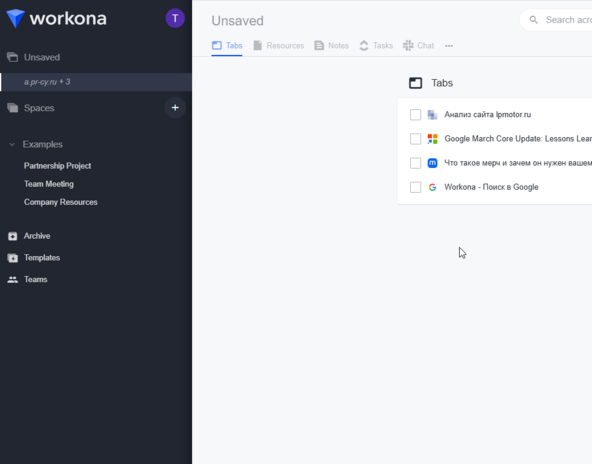Click the Spaces label in sidebar
This screenshot has height=464, width=592.
pos(39,108)
